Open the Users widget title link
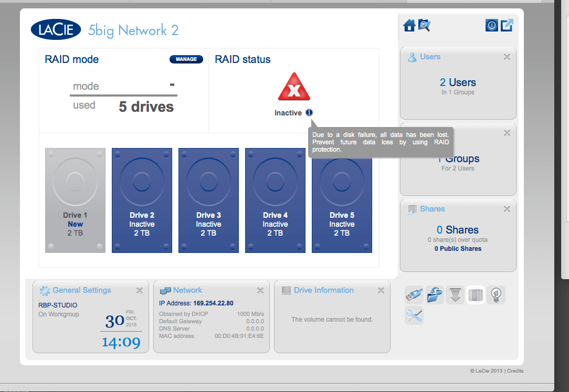This screenshot has width=569, height=392. pyautogui.click(x=430, y=57)
